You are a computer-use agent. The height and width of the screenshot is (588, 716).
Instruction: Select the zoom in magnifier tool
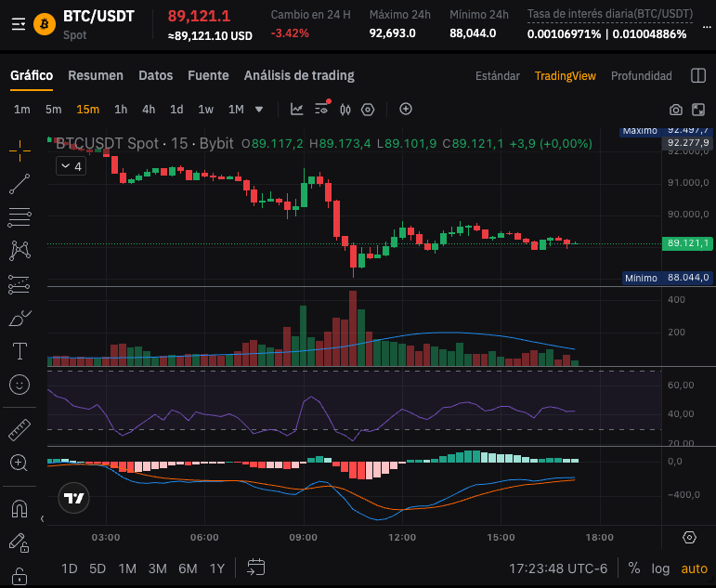19,463
